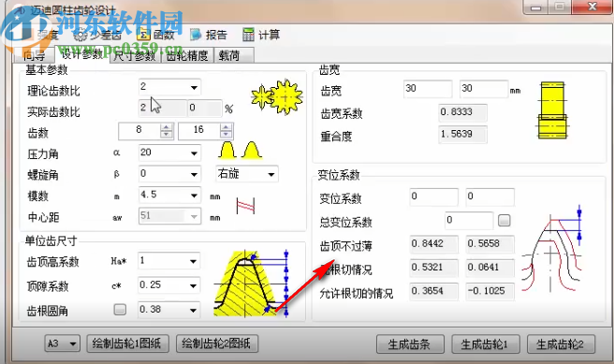Viewport: 614px width, 364px height.
Task: Click the 实际齿数比 value field 2
Action: tap(162, 109)
